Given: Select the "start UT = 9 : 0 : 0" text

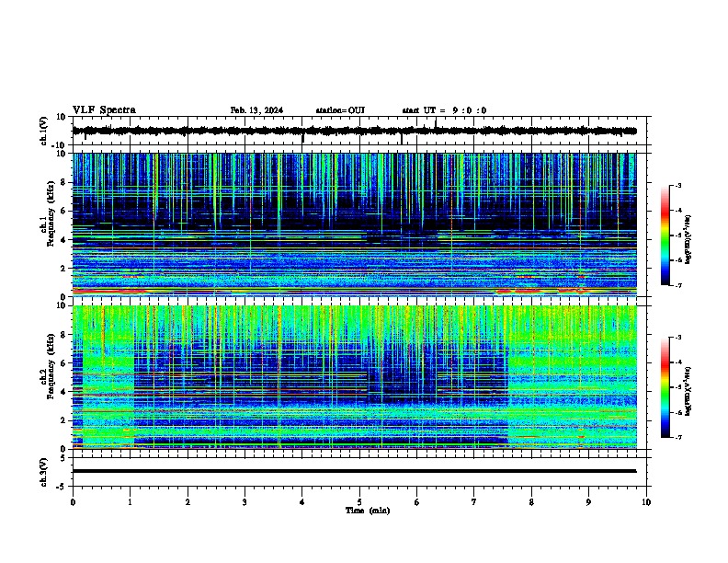Looking at the screenshot, I should [444, 110].
